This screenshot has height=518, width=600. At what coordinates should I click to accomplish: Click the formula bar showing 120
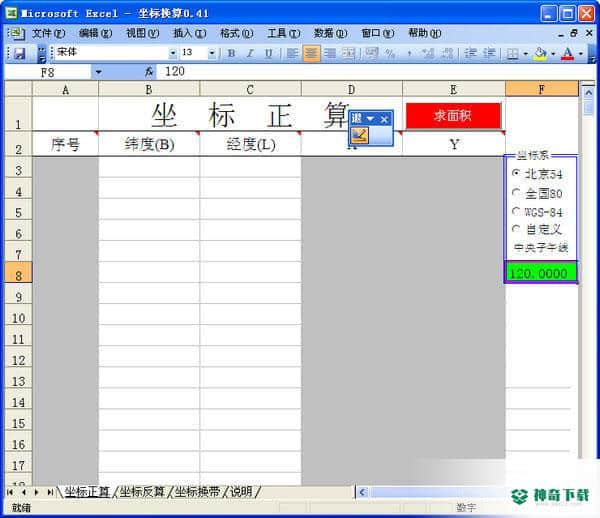pos(375,72)
